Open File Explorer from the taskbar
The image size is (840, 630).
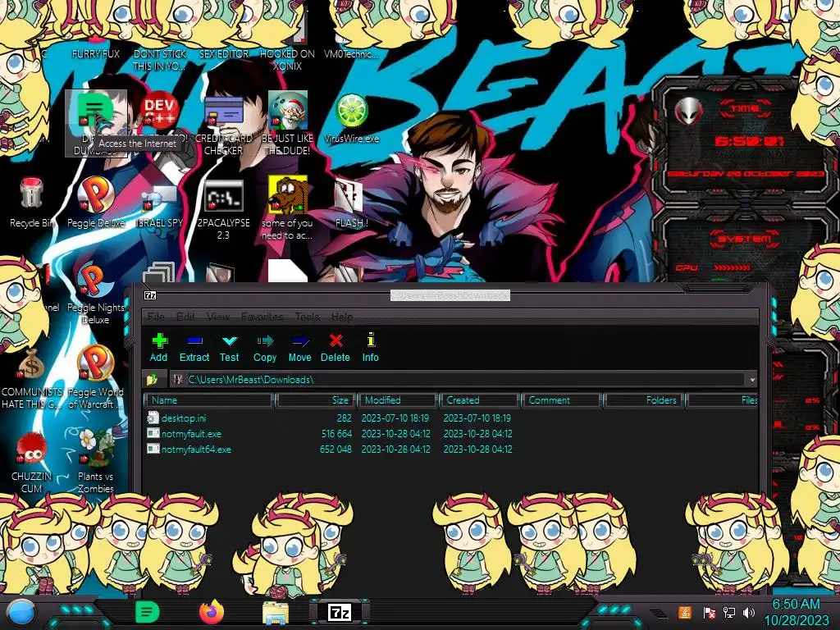(276, 614)
